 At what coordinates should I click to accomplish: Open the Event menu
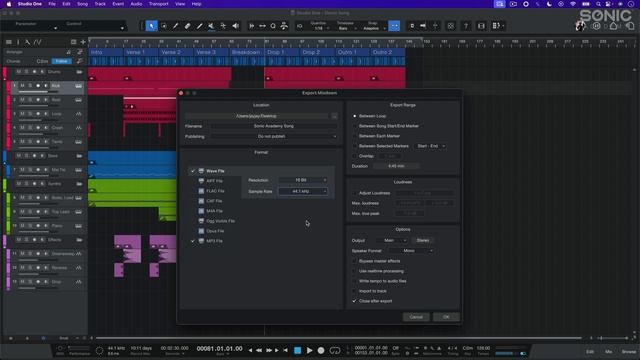point(118,4)
